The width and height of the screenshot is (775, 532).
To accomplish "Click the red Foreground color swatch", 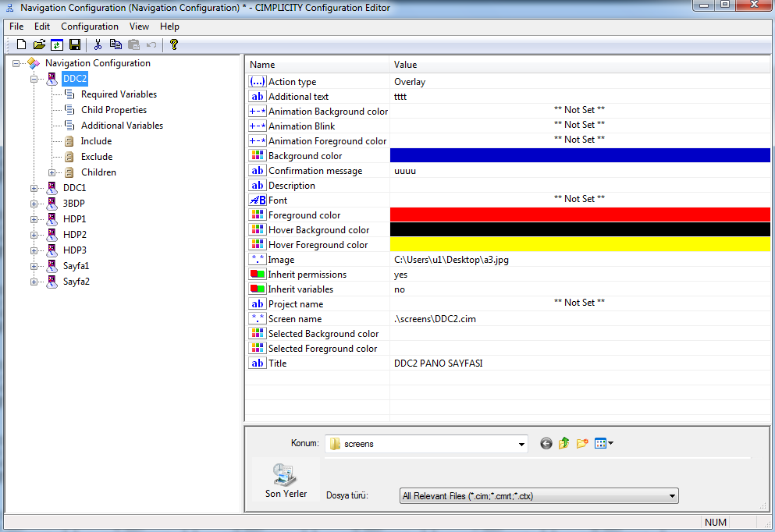I will (580, 215).
